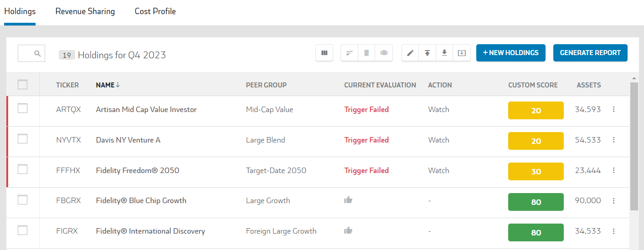Image resolution: width=644 pixels, height=250 pixels.
Task: Switch to the Holdings tab
Action: pos(20,11)
